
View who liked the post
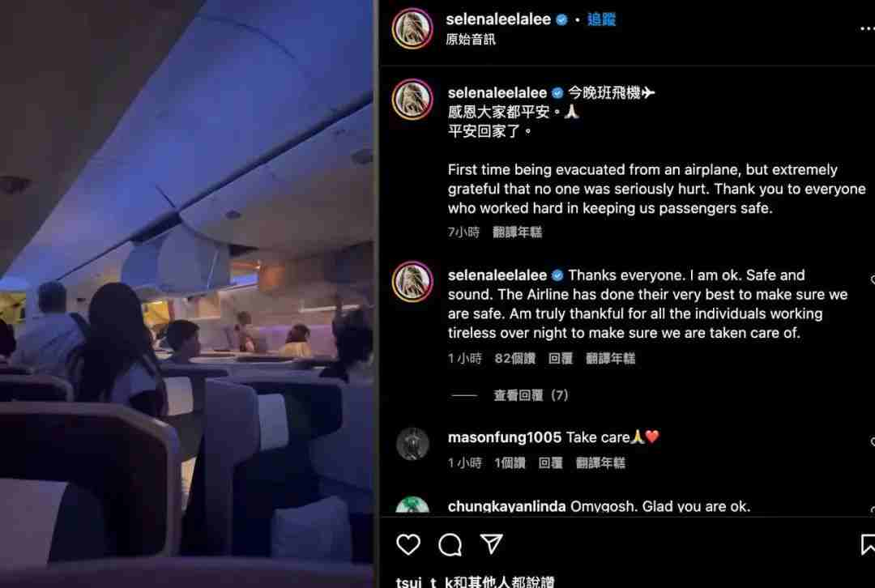[474, 582]
